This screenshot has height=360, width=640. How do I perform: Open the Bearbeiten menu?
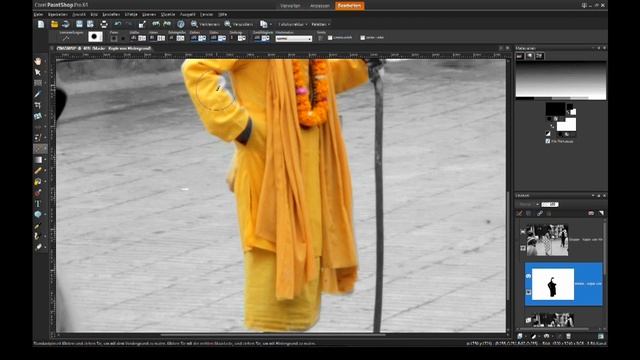coord(58,14)
